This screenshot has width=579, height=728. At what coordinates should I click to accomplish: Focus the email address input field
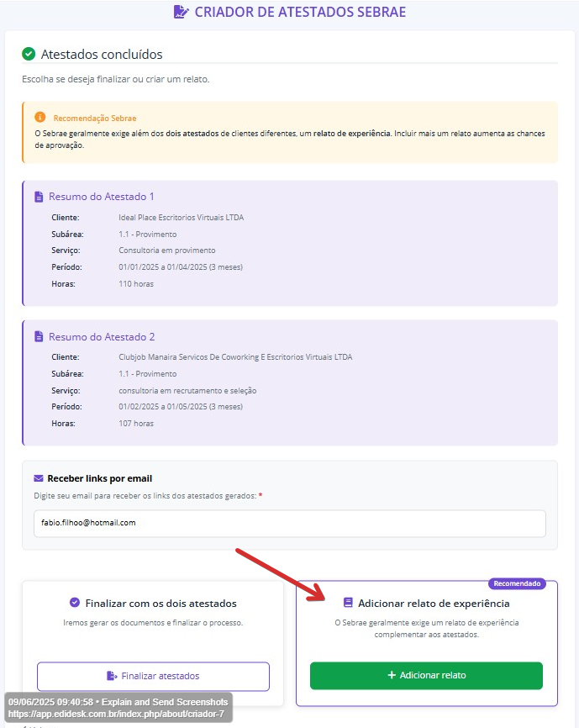pyautogui.click(x=284, y=523)
